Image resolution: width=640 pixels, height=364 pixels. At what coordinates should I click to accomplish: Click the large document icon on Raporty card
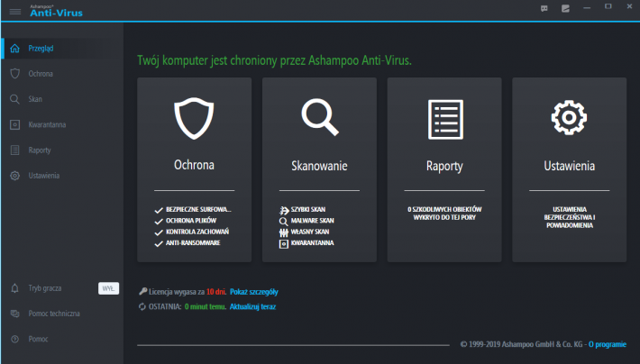point(445,120)
